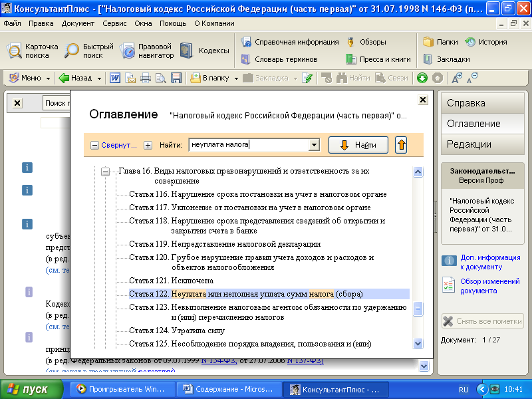This screenshot has height=399, width=532.
Task: Click contents scrollbar thumb
Action: tap(418, 309)
